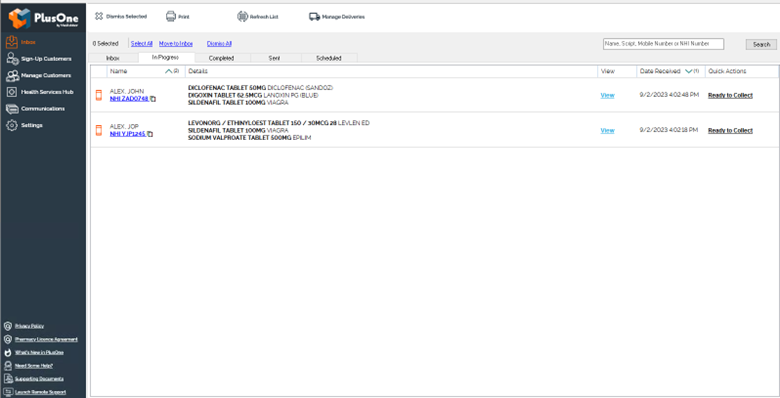780x398 pixels.
Task: Switch to the Sent tab
Action: tap(275, 58)
